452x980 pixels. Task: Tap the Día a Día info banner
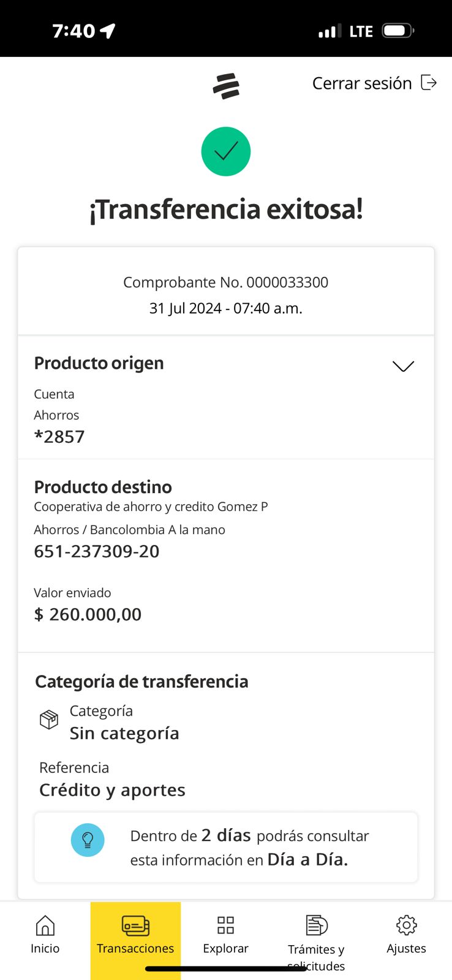click(x=226, y=848)
